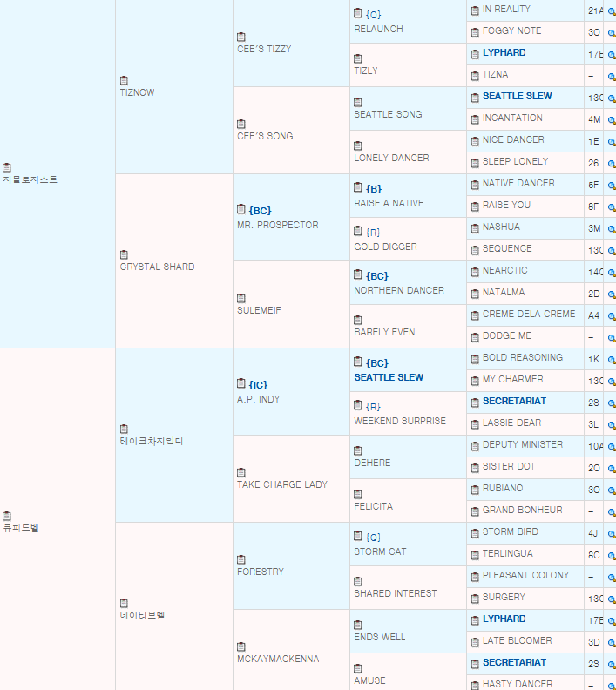The height and width of the screenshot is (690, 616).
Task: Click the clipboard icon above 테이크차지인디
Action: click(124, 429)
